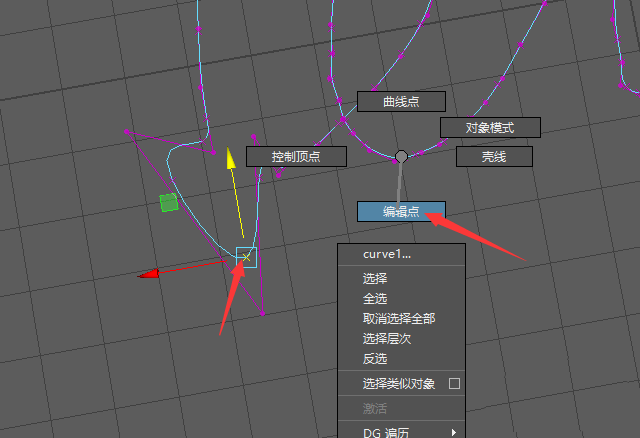Click the marking menu center hub

tap(401, 156)
